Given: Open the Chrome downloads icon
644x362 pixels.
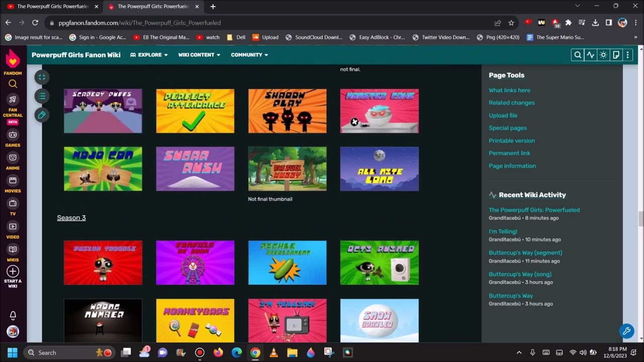Looking at the screenshot, I should 595,23.
